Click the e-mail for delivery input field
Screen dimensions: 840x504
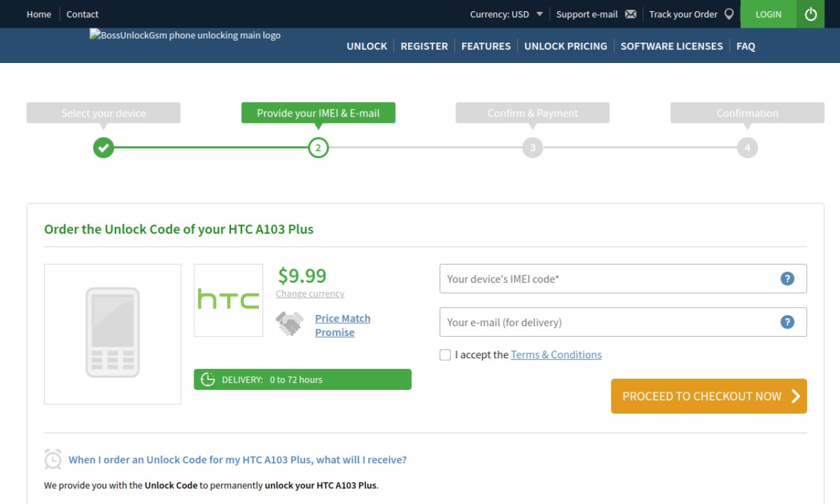tap(623, 322)
